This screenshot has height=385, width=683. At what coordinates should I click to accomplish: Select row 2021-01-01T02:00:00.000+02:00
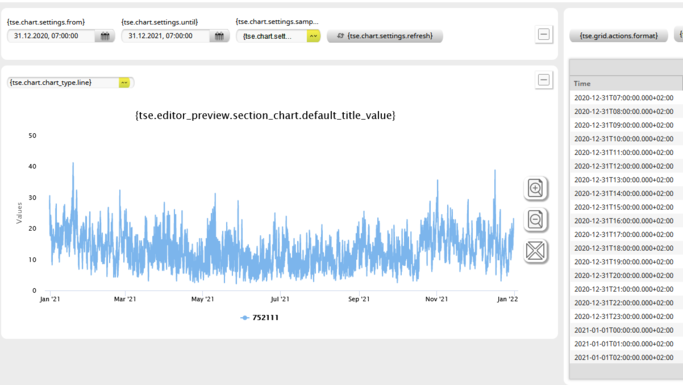626,357
